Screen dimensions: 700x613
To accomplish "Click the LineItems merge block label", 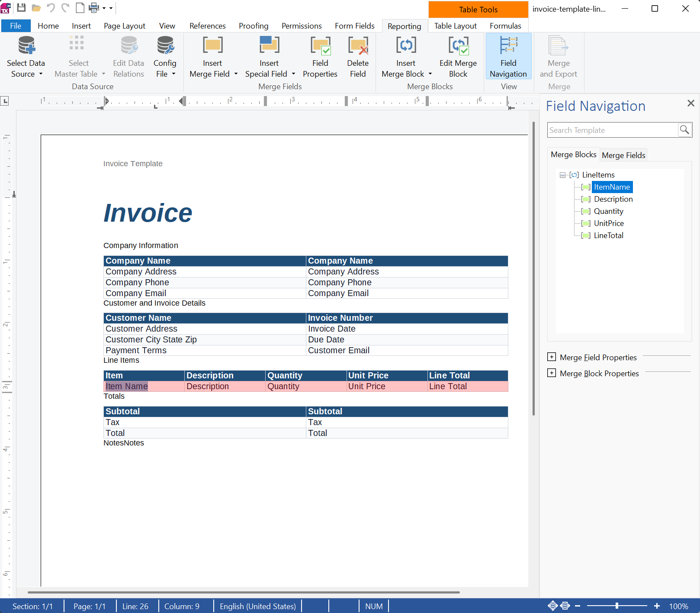I will [598, 175].
